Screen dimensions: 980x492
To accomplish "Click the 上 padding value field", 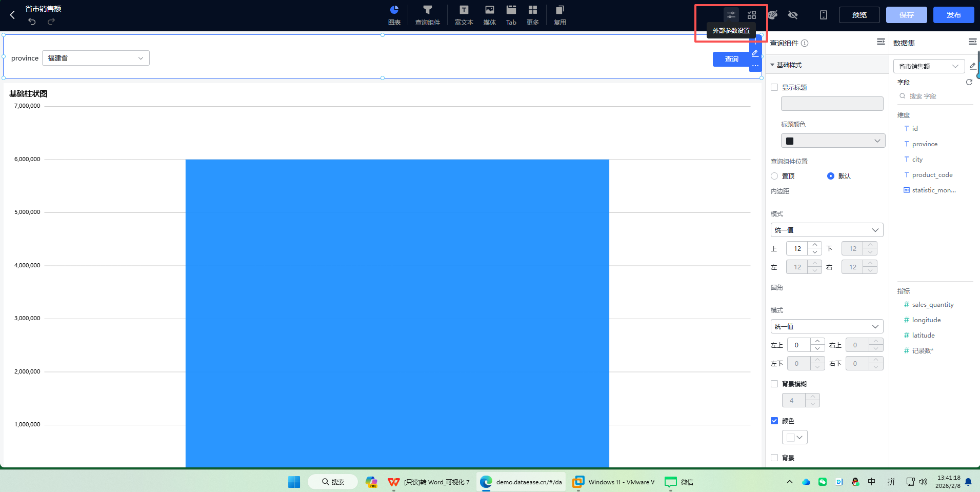I will 797,248.
